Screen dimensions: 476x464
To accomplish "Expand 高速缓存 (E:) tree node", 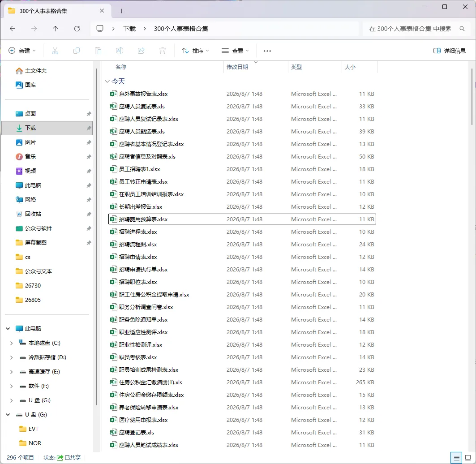I will tap(11, 372).
